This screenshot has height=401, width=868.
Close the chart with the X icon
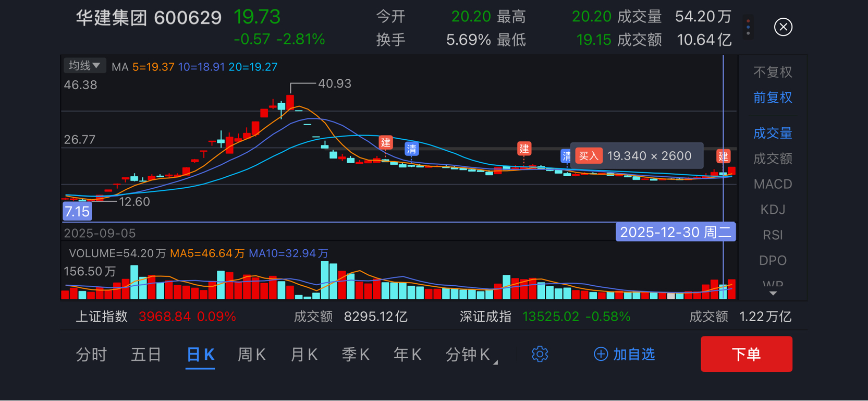(783, 27)
